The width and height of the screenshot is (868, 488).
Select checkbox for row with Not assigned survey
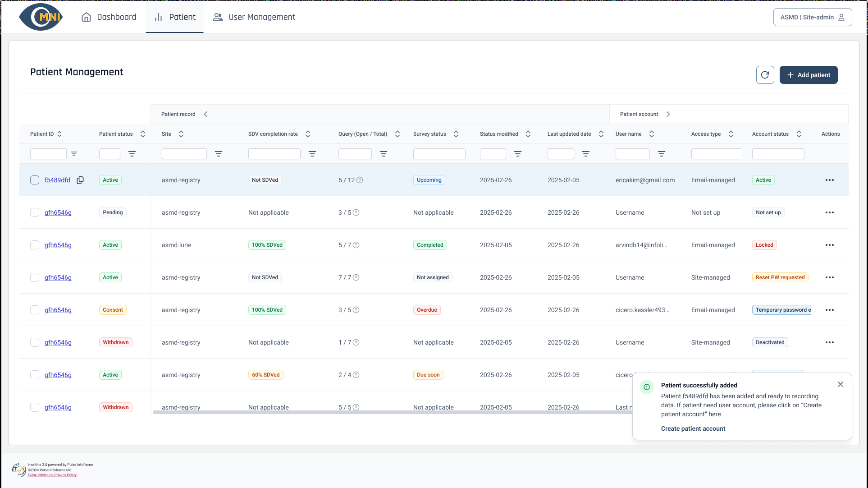pyautogui.click(x=35, y=277)
